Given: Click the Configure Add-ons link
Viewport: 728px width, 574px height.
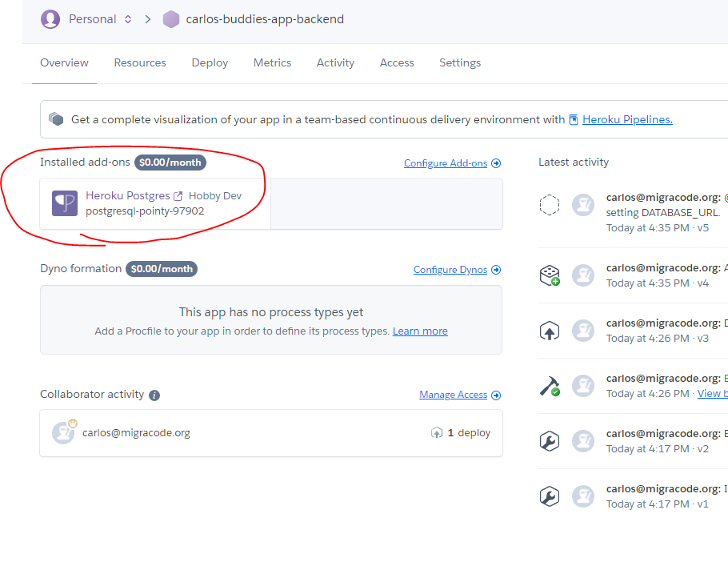Looking at the screenshot, I should coord(446,163).
